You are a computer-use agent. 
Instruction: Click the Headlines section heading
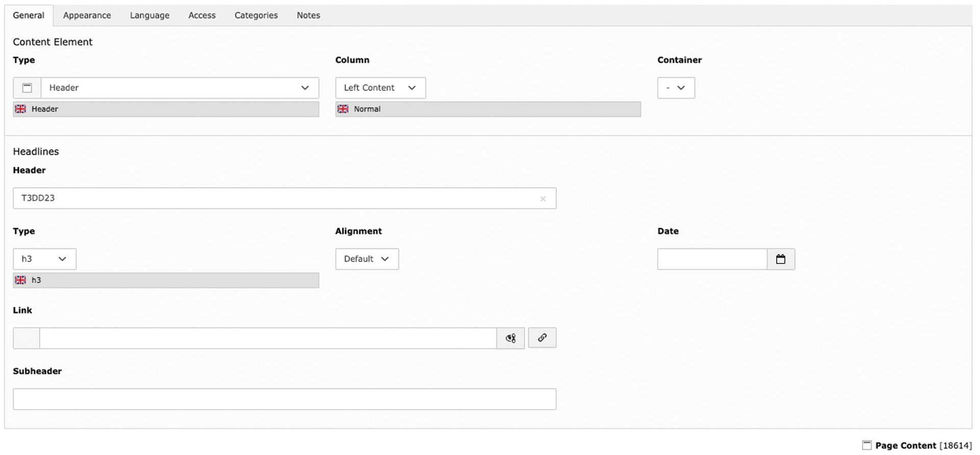point(36,152)
